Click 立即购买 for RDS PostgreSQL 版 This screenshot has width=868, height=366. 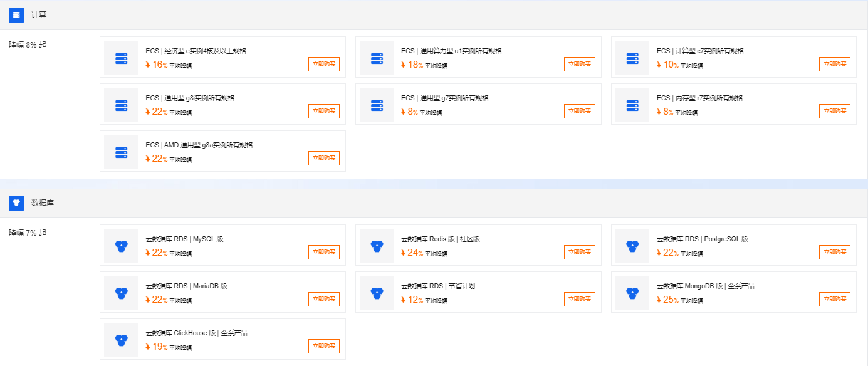point(835,252)
